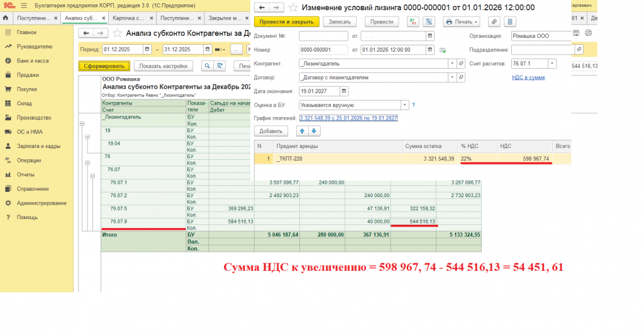Show help for Оценка в БУ question mark
The height and width of the screenshot is (335, 644).
coord(413,105)
